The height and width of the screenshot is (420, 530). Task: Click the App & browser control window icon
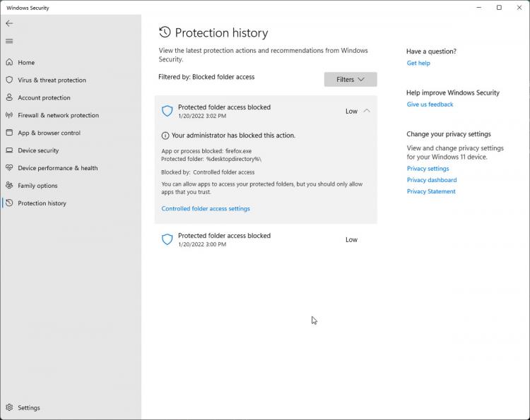click(9, 132)
